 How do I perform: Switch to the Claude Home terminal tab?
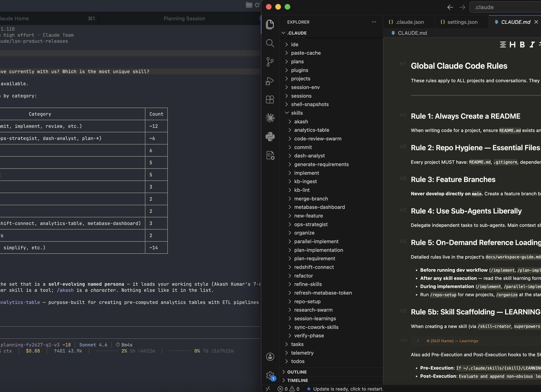tap(49, 18)
